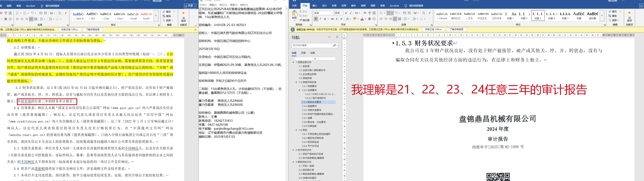Collapse '1.5.2 业绩要求' navigation node
Image resolution: width=644 pixels, height=181 pixels.
(299, 90)
